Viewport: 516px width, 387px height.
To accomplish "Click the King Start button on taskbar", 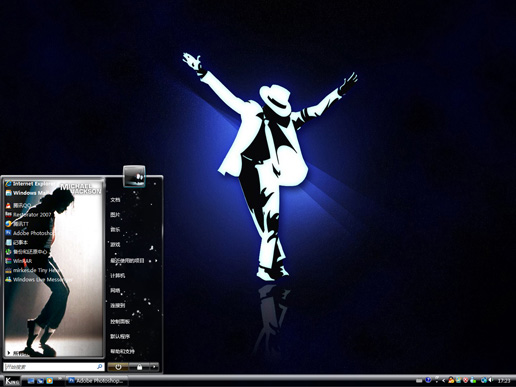I will [12, 381].
